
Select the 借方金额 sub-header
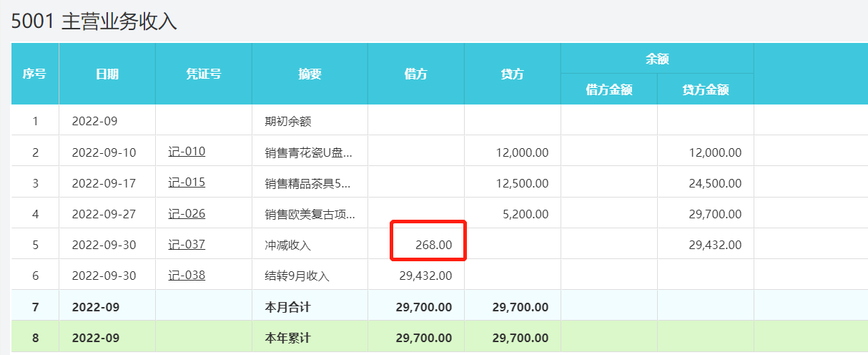coord(608,89)
